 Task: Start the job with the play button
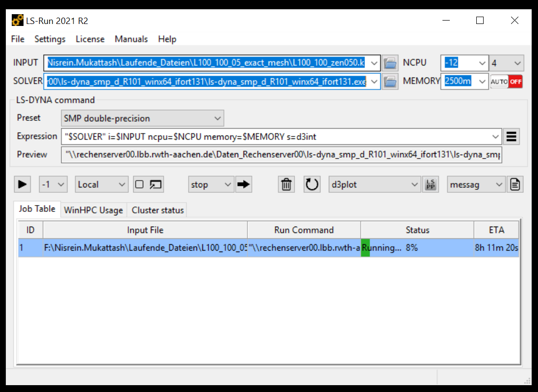[x=23, y=184]
